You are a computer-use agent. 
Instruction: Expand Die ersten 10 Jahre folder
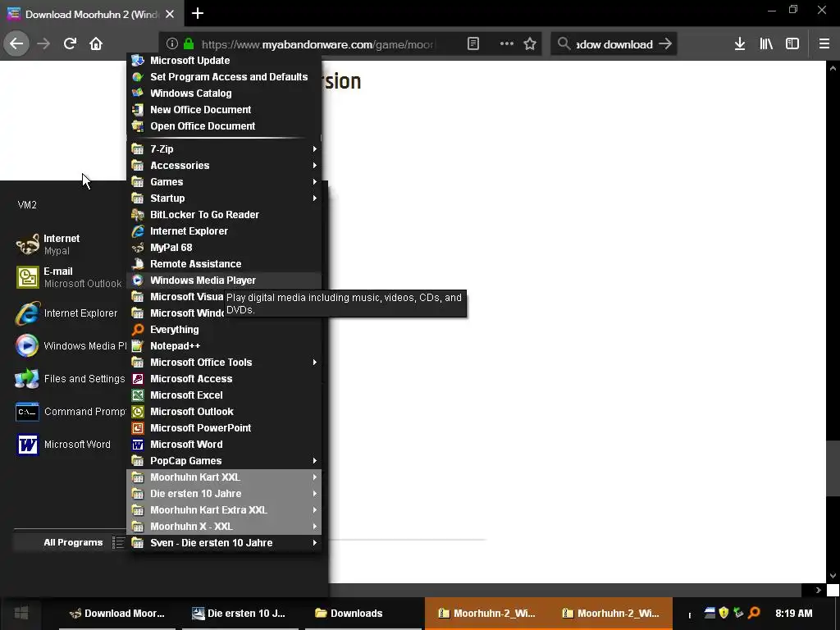[x=224, y=494]
